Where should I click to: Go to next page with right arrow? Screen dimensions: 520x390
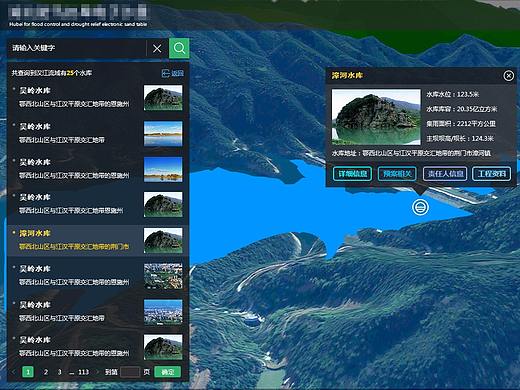pos(97,372)
